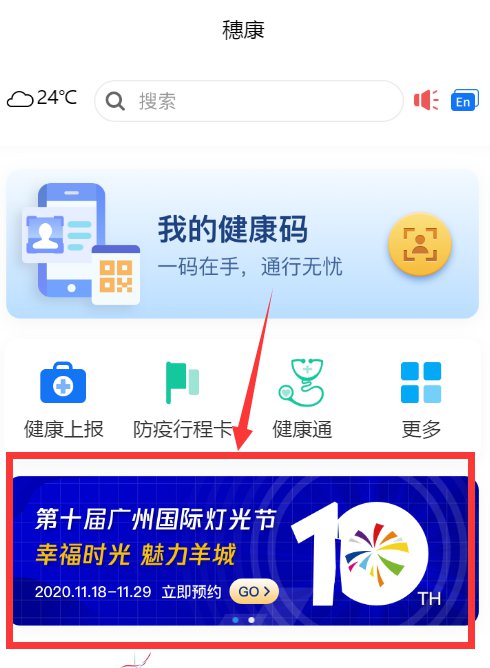Tap the magnifying glass search icon

coord(115,101)
